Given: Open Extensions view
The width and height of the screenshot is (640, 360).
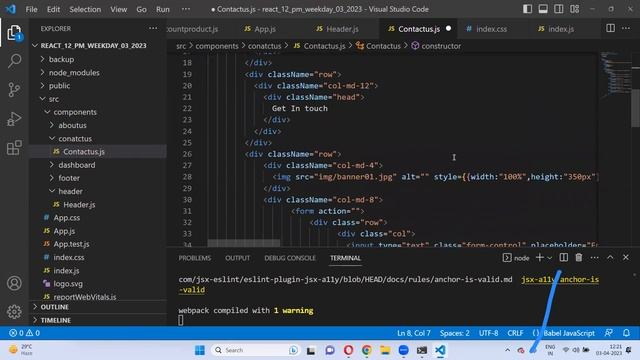Looking at the screenshot, I should 14,147.
